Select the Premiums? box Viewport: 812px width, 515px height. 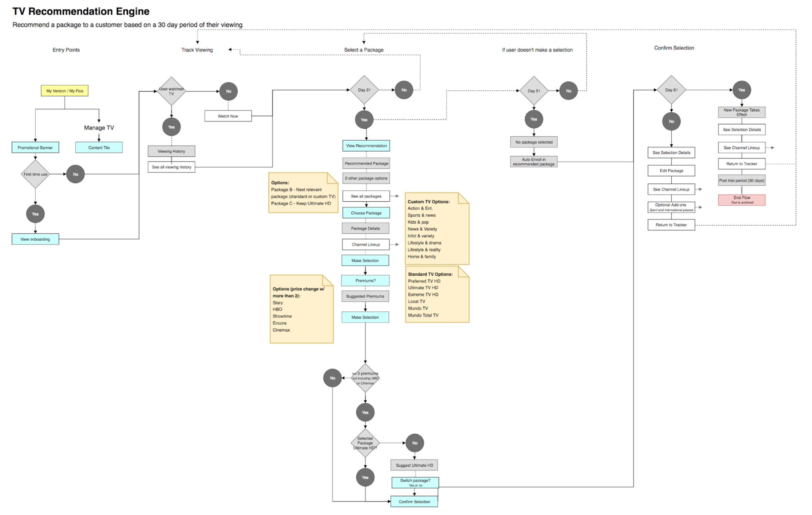pyautogui.click(x=365, y=281)
